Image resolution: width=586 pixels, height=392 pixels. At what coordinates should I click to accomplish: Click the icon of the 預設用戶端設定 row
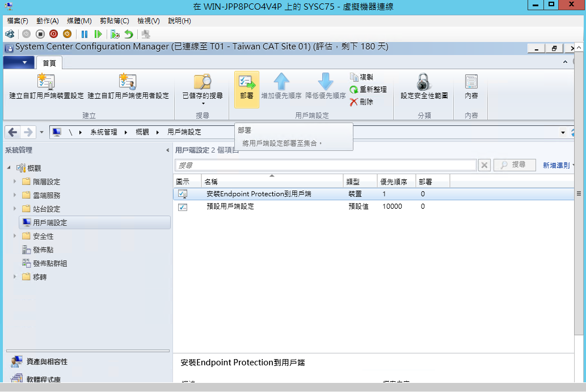[x=183, y=206]
